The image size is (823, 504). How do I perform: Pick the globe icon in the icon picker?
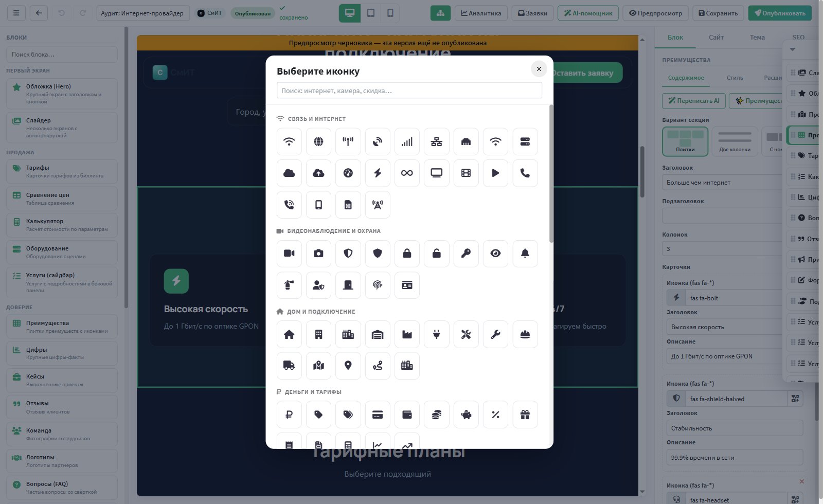[318, 141]
